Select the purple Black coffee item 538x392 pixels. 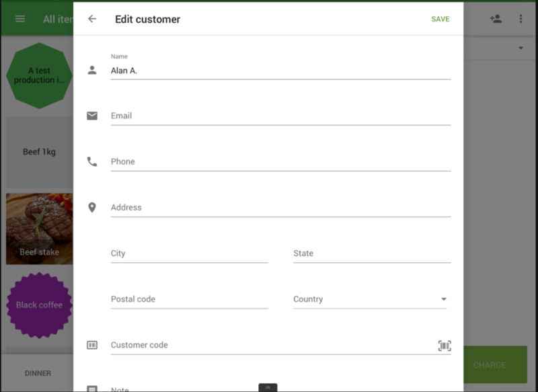[39, 305]
